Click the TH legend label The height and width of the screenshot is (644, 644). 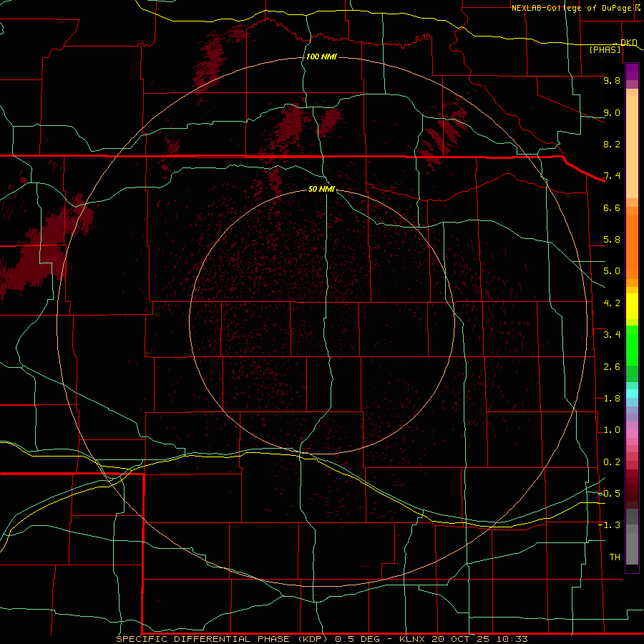coord(615,557)
